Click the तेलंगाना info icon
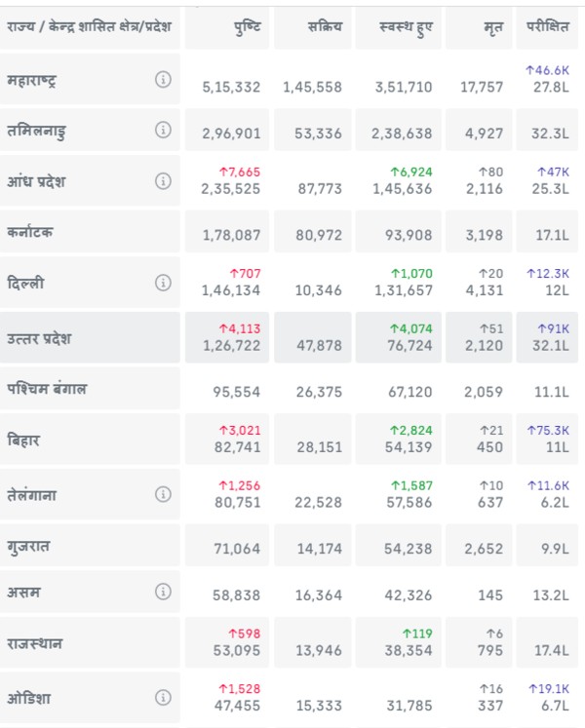The width and height of the screenshot is (585, 728). [x=163, y=494]
